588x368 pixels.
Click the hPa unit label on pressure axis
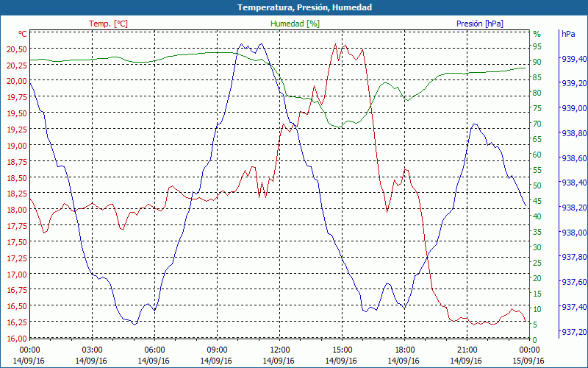(x=568, y=34)
